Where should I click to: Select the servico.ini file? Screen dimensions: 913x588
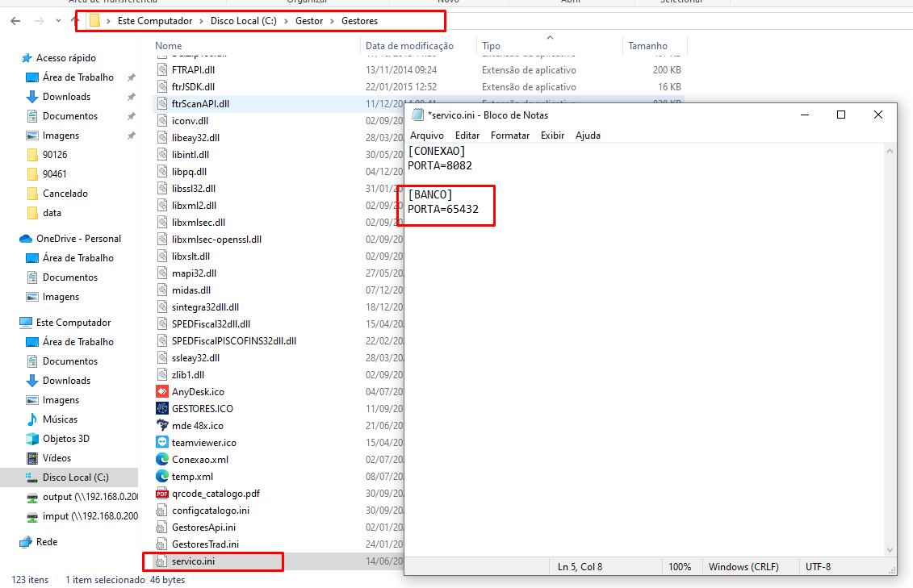click(x=193, y=561)
